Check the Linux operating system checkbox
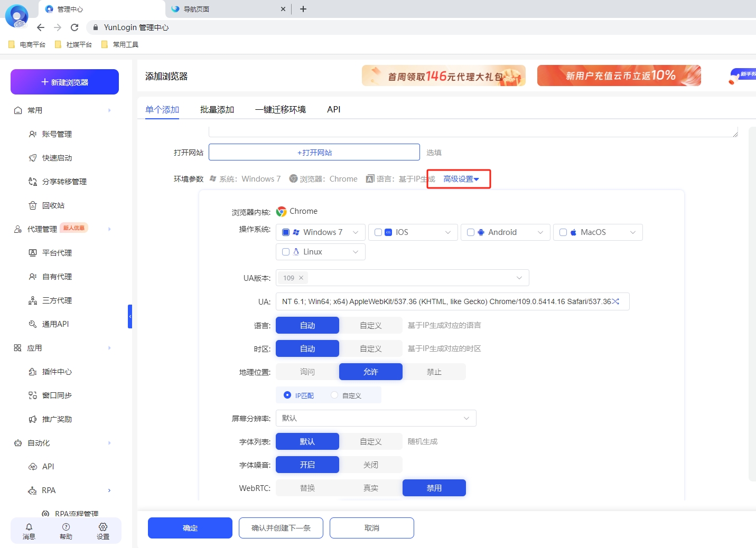Image resolution: width=756 pixels, height=548 pixels. (x=286, y=252)
